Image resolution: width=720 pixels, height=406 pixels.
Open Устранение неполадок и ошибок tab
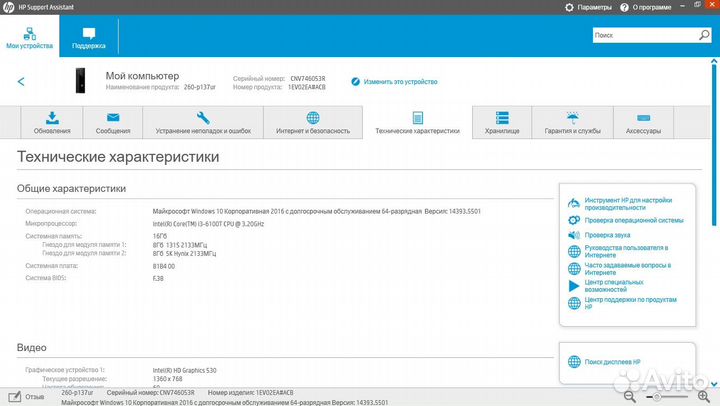(203, 122)
